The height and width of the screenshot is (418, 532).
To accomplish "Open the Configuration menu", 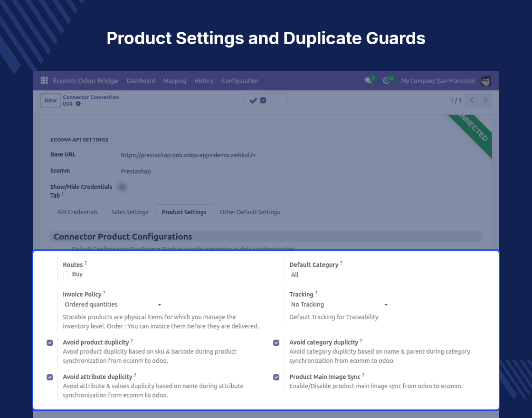I will (x=240, y=81).
